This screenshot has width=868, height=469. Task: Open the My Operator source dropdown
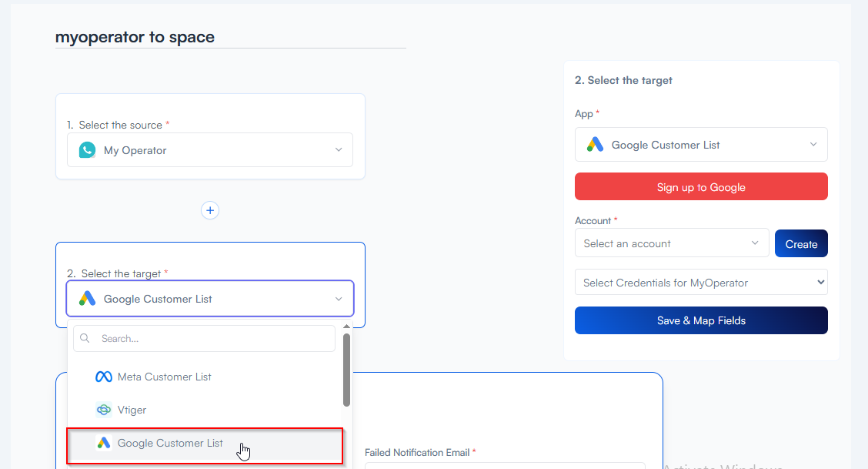pos(210,150)
